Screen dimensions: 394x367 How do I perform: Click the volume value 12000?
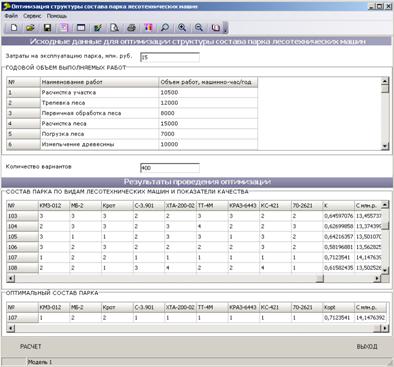(169, 103)
